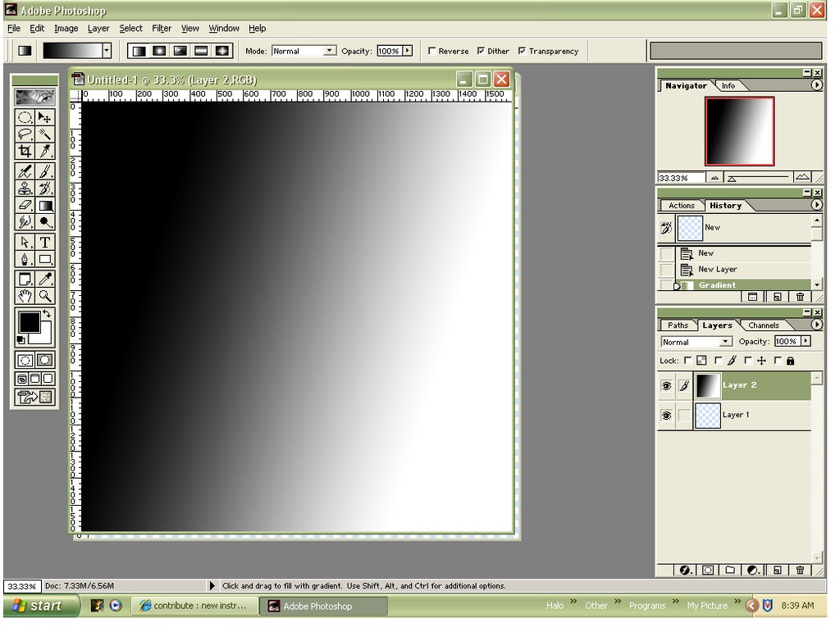Hide Layer 1 with its eye toggle
Screen dimensions: 840x632
[x=666, y=415]
